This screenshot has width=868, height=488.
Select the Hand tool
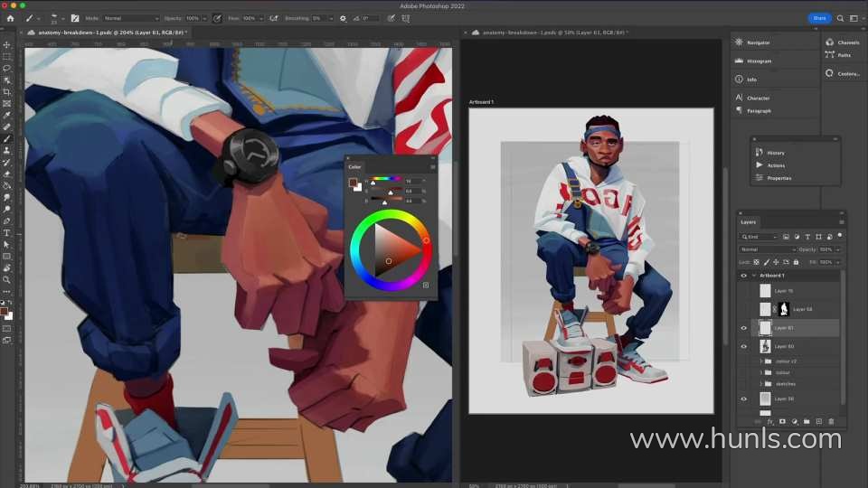(x=6, y=267)
